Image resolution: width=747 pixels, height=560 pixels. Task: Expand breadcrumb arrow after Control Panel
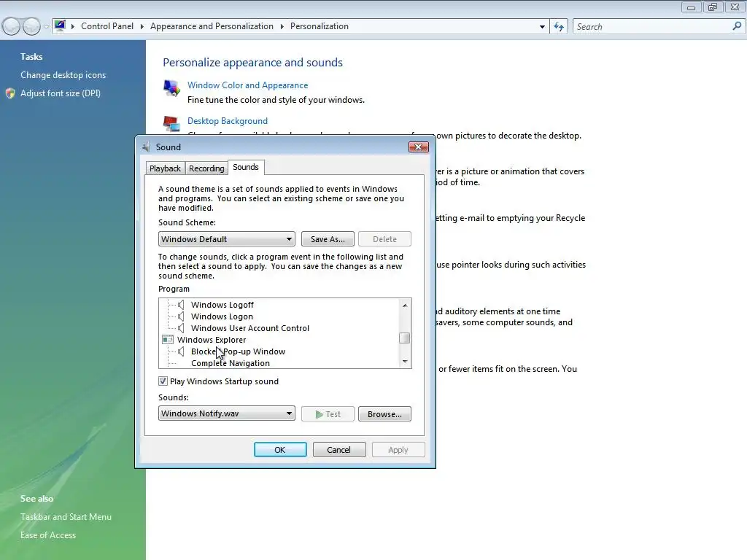point(142,26)
